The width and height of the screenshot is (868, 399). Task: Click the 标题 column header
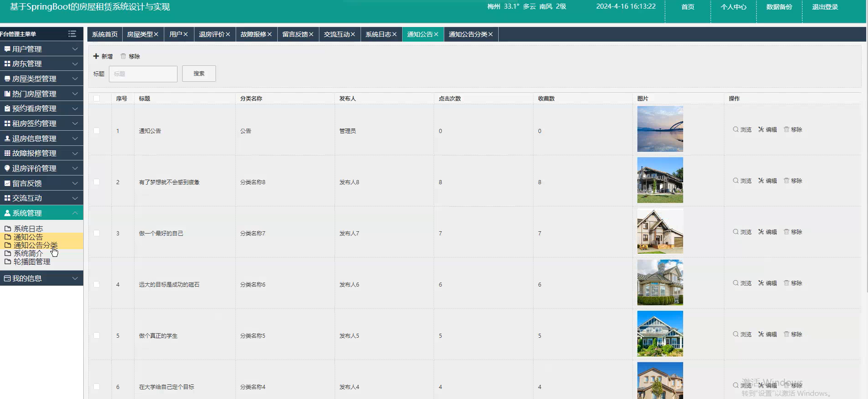tap(145, 98)
